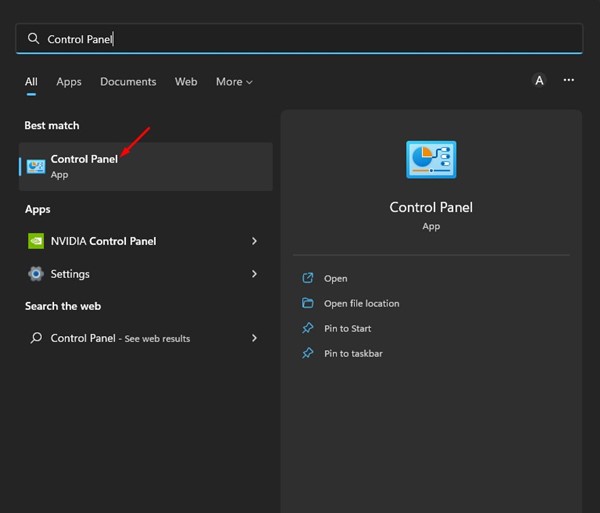Click the user account avatar A
The width and height of the screenshot is (600, 513).
(x=540, y=81)
